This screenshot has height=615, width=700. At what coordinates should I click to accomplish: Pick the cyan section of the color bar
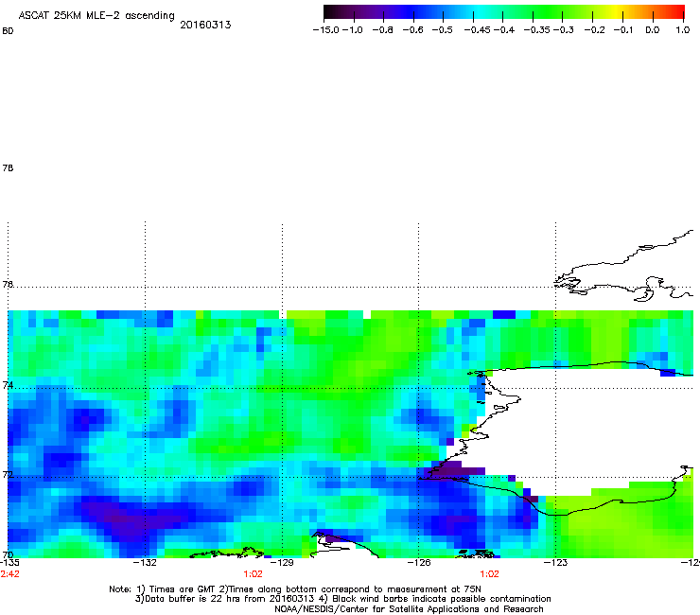pos(480,12)
